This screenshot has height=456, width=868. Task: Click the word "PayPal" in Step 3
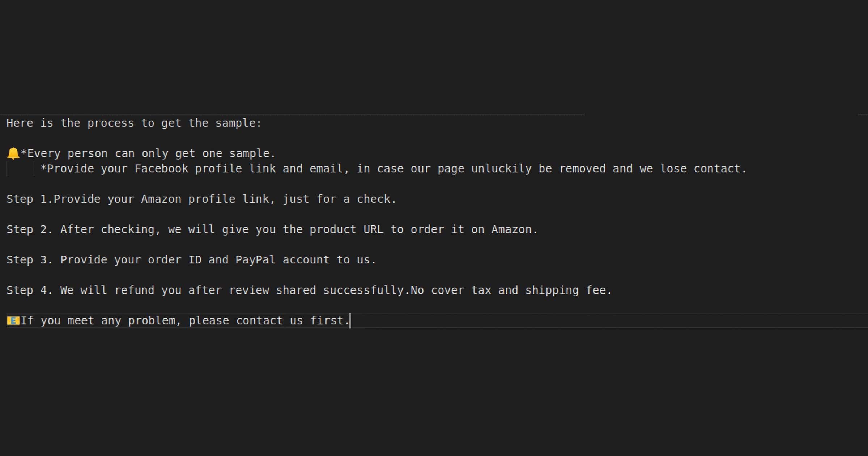click(255, 260)
